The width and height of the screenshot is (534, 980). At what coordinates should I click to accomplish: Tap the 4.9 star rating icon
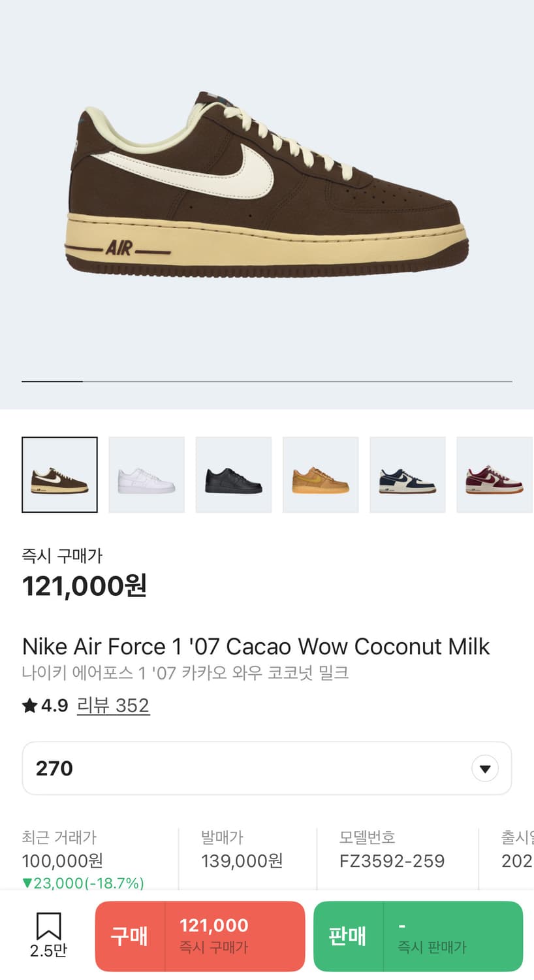pyautogui.click(x=29, y=706)
